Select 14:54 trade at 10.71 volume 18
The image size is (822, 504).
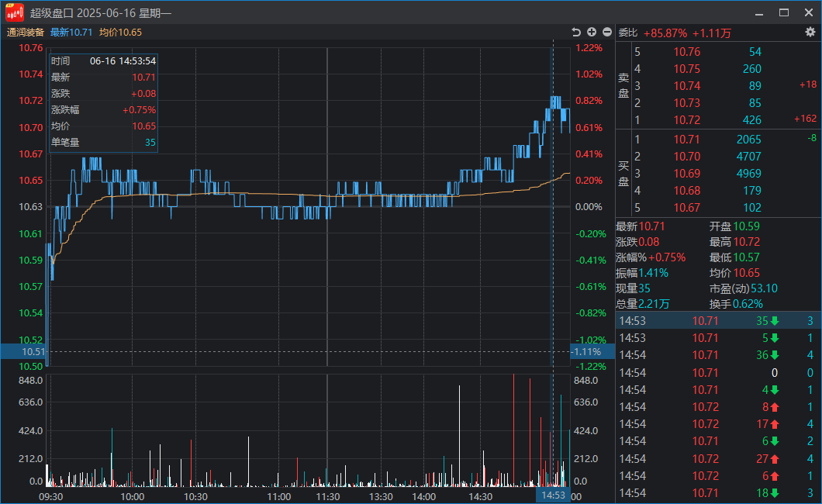pos(718,493)
